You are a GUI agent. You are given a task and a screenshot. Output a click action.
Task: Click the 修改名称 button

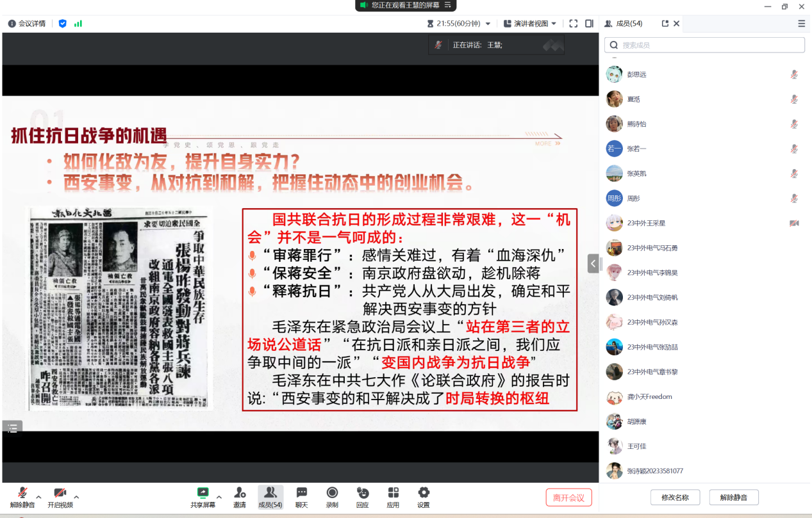pos(675,498)
